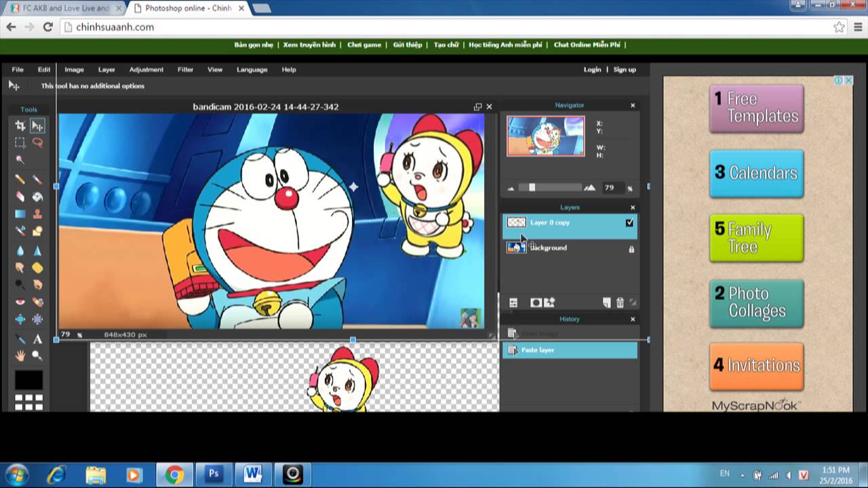Open the Filter menu
Viewport: 868px width, 488px height.
(x=185, y=69)
